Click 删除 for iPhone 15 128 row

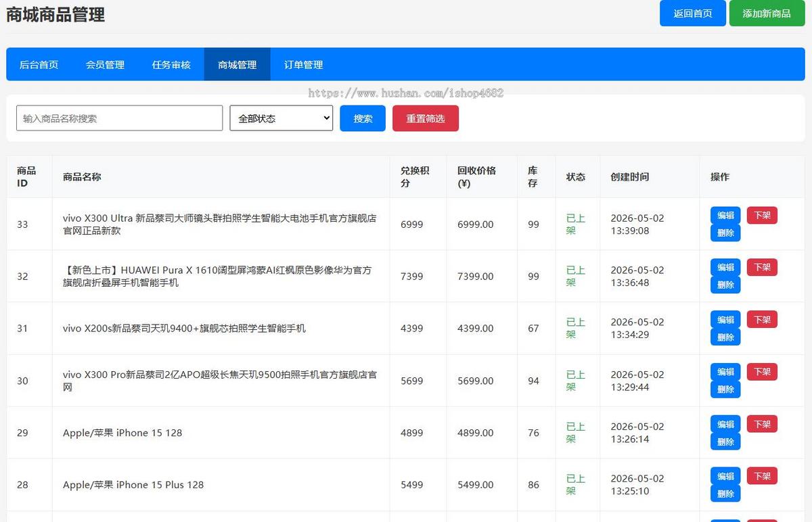click(725, 442)
